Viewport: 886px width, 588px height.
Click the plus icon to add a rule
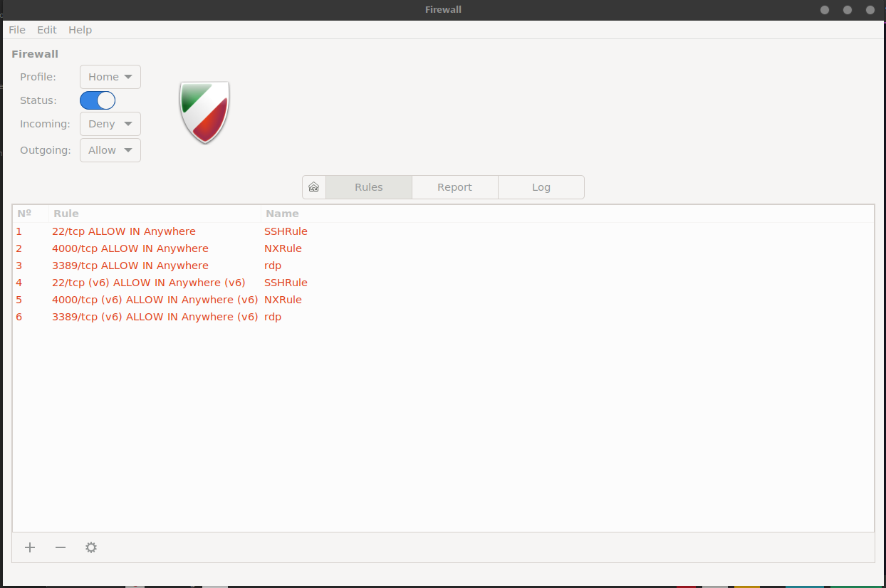click(x=30, y=547)
